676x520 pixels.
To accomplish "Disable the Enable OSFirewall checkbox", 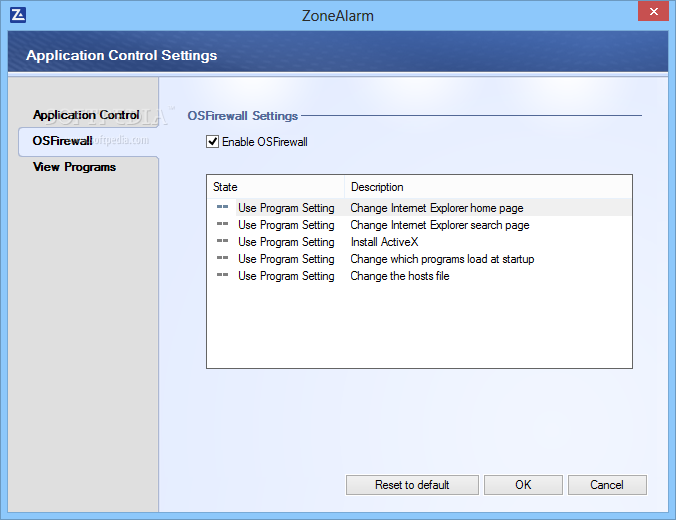I will (212, 142).
